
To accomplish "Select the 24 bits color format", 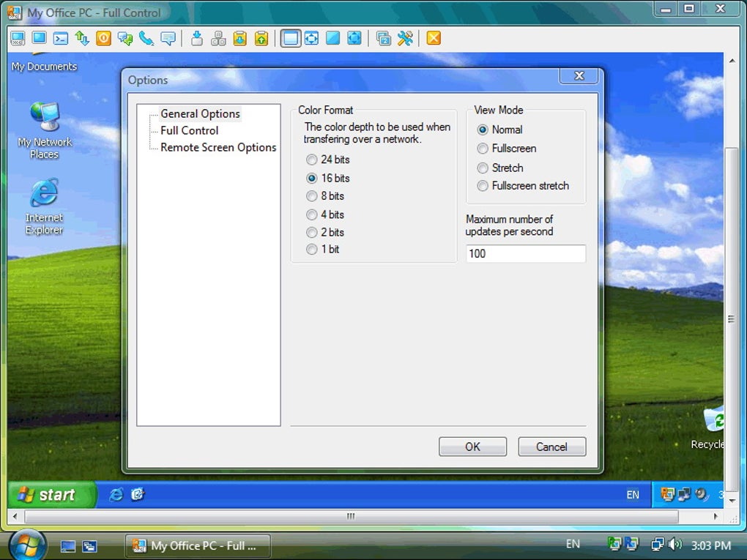I will [328, 160].
